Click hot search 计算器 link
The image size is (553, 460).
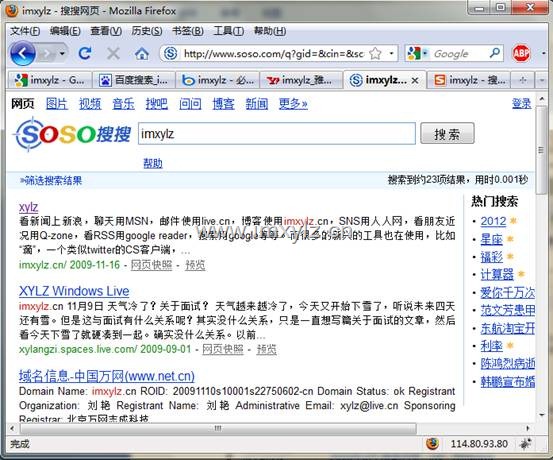497,274
